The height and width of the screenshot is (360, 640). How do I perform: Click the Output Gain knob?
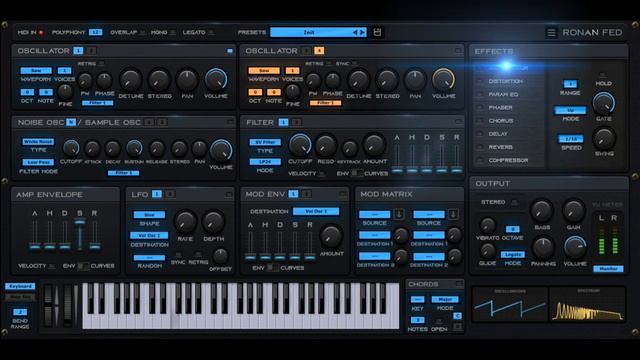pyautogui.click(x=573, y=211)
